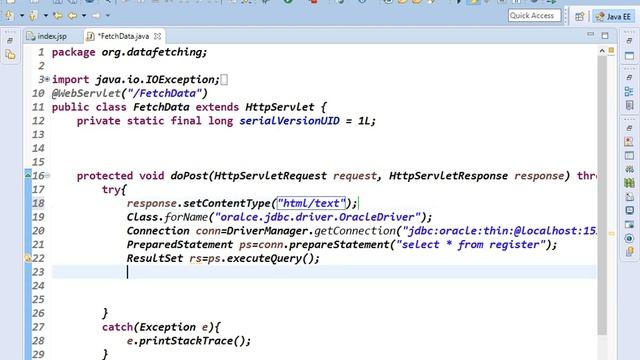Open the view icon below the Console icon
This screenshot has width=640, height=360.
(x=629, y=224)
